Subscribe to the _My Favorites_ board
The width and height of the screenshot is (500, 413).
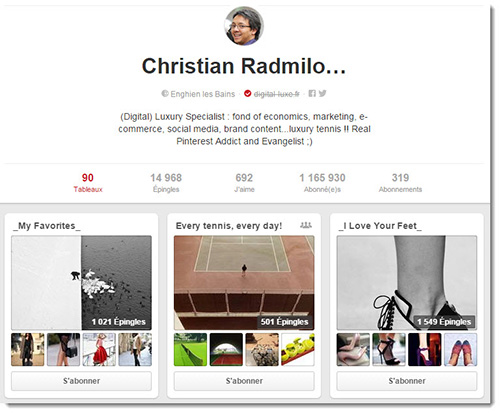(x=81, y=381)
